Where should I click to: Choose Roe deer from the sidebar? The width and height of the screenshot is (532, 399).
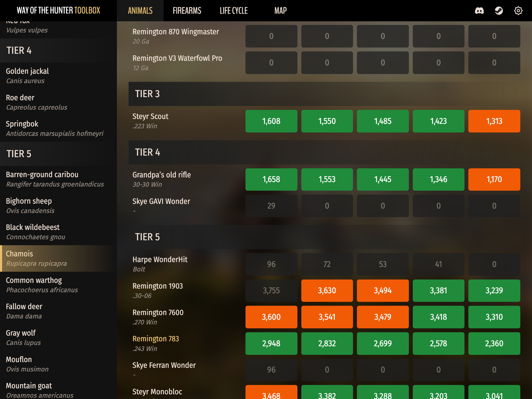tap(20, 102)
